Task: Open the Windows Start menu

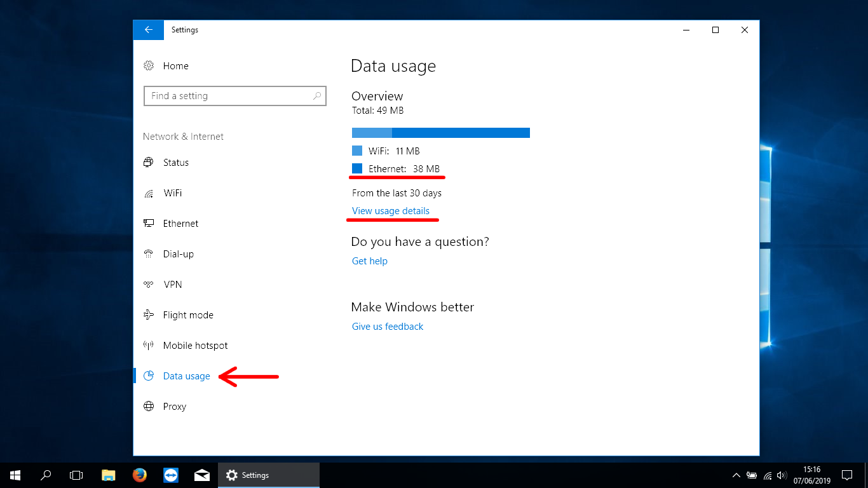Action: tap(15, 475)
